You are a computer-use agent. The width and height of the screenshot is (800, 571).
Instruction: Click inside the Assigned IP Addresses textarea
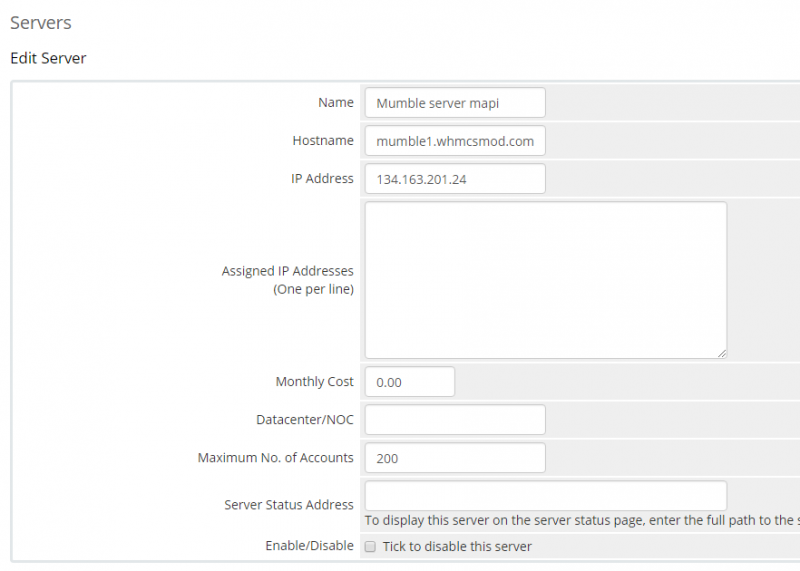point(545,280)
